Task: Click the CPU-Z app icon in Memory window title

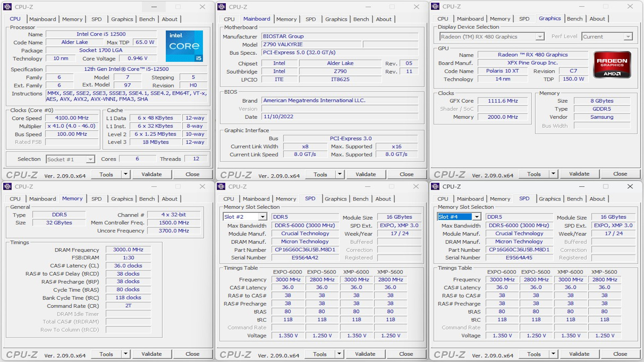Action: [7, 186]
